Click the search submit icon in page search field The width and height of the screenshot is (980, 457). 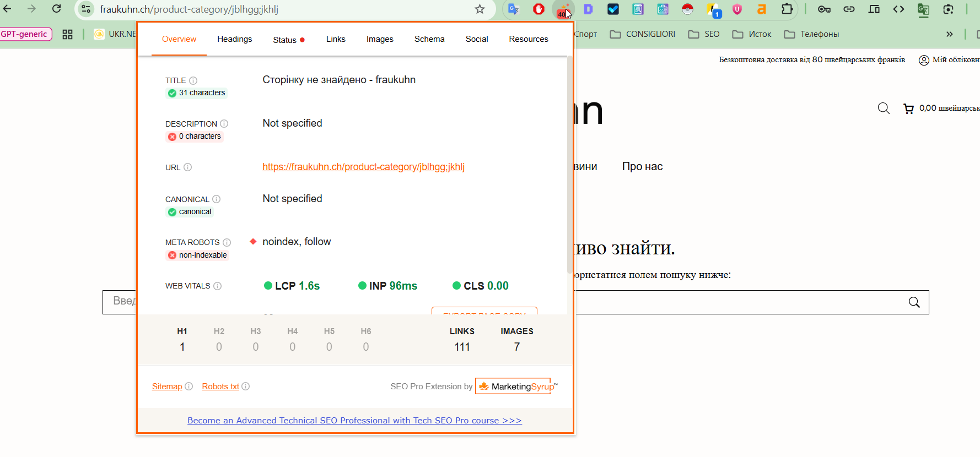click(914, 302)
